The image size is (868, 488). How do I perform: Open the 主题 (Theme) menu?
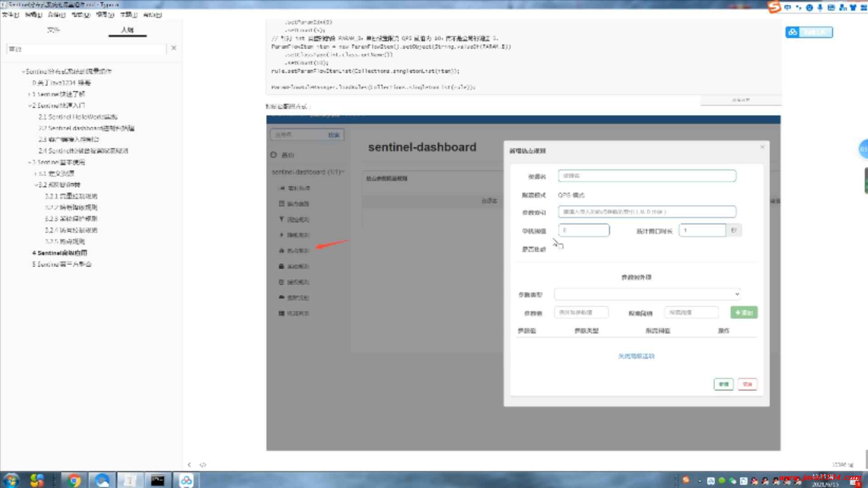129,15
